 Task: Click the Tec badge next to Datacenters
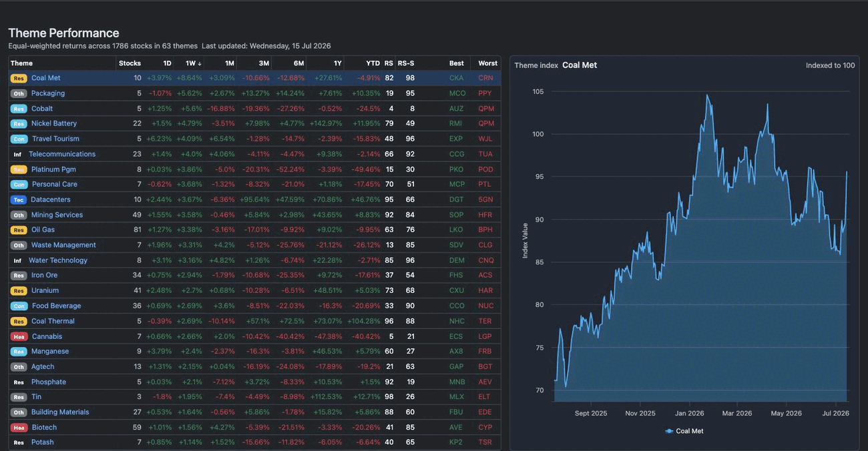[18, 199]
